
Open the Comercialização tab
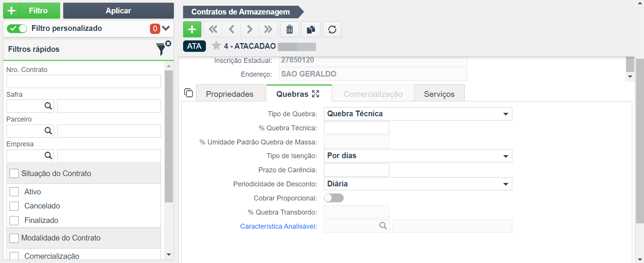(373, 94)
